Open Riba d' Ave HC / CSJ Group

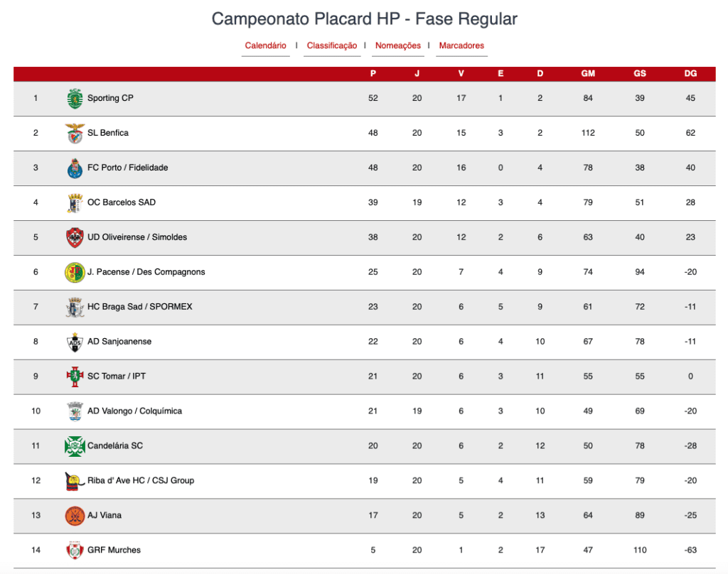tap(141, 481)
